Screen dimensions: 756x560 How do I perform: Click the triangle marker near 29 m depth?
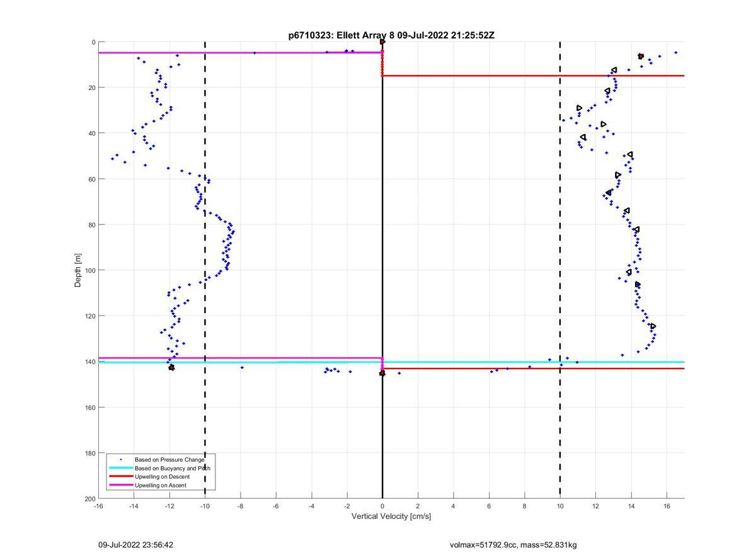pos(580,108)
